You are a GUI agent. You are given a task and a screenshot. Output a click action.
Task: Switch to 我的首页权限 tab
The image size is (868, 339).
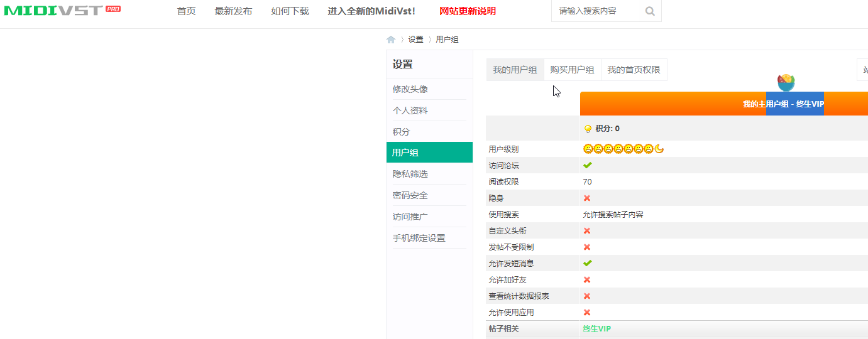coord(634,70)
